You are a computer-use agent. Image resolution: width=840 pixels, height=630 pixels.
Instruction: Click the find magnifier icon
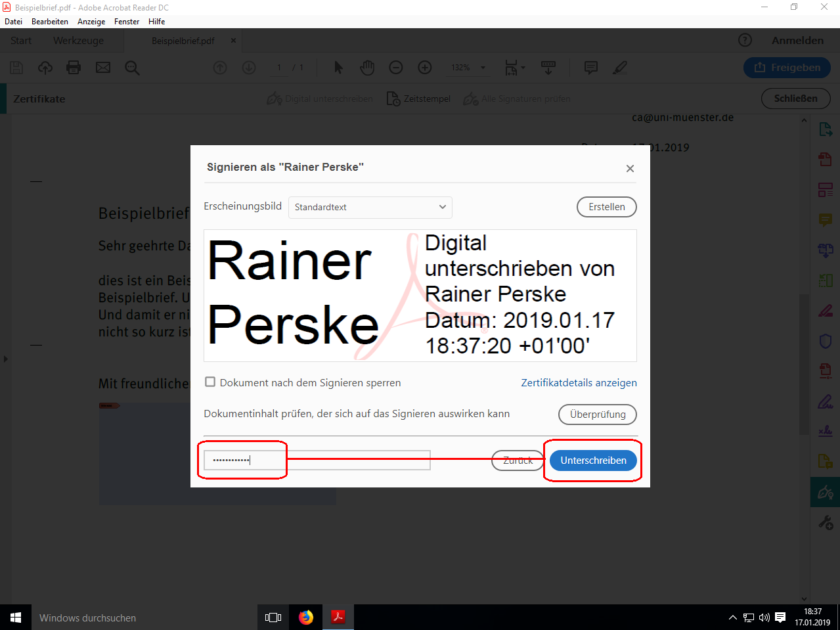[x=132, y=68]
